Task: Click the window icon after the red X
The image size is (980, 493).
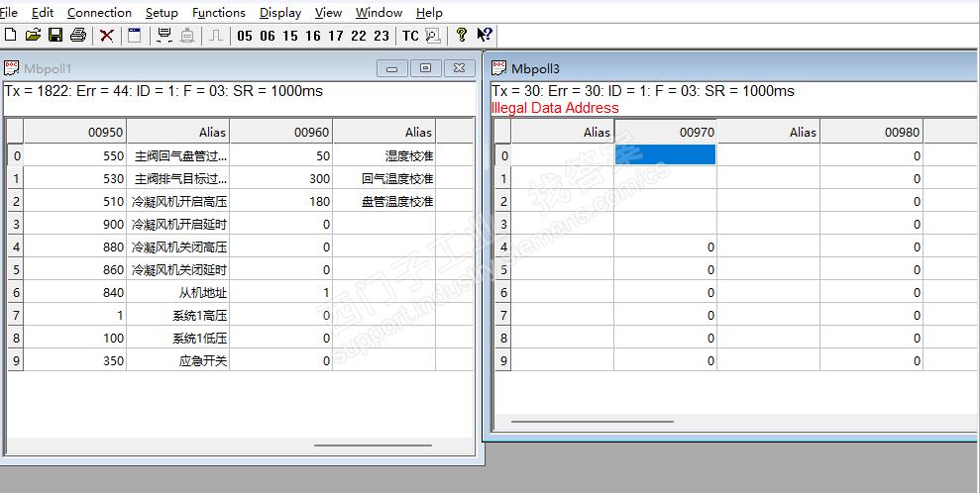Action: (135, 36)
